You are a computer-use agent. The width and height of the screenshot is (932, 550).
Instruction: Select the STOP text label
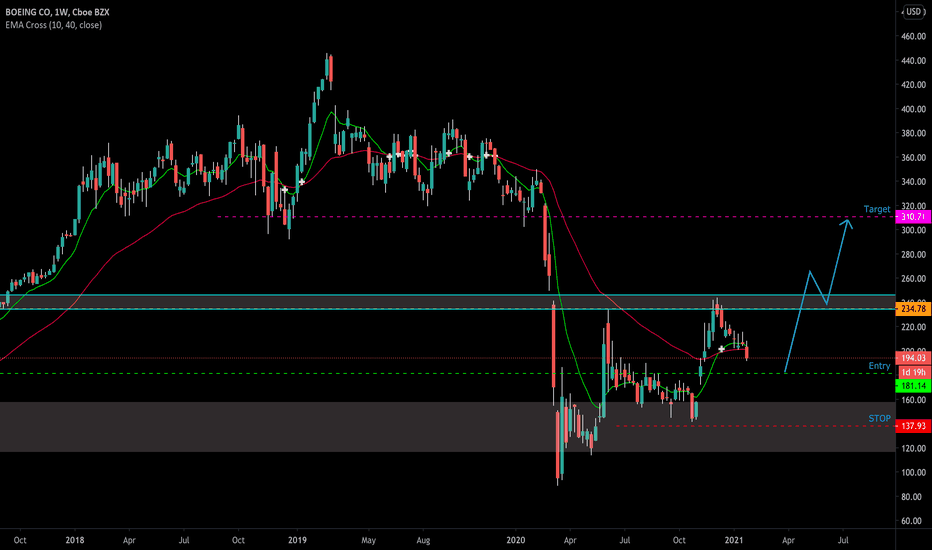click(x=880, y=419)
